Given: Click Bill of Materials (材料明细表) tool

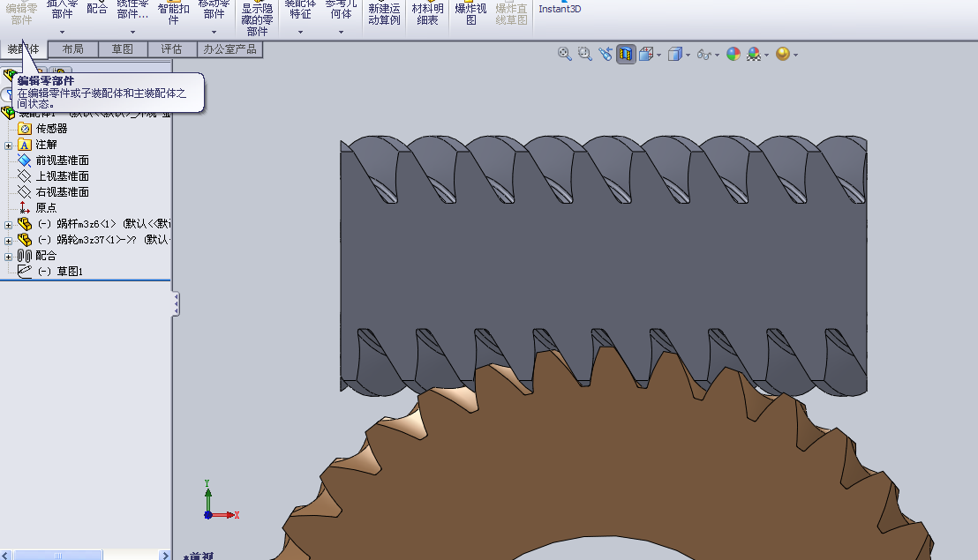Looking at the screenshot, I should click(x=427, y=14).
